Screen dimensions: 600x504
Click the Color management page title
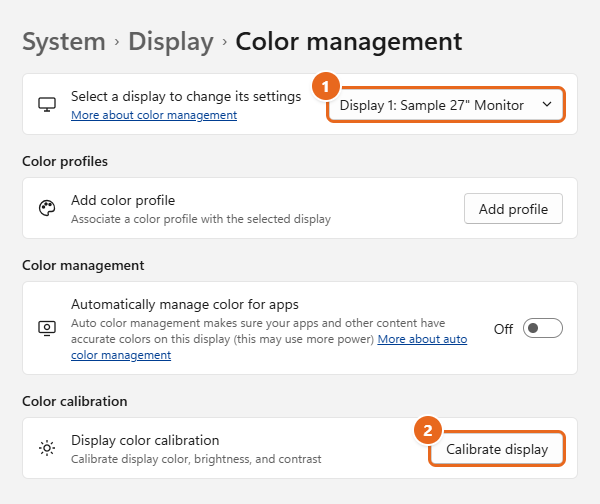349,41
